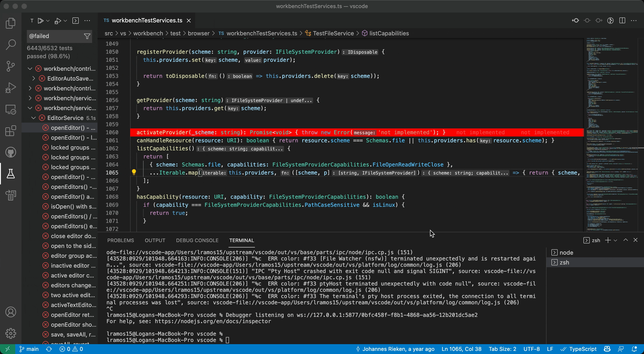Toggle the test filter funnel button
Screen dimensions: 644x354
(x=87, y=36)
